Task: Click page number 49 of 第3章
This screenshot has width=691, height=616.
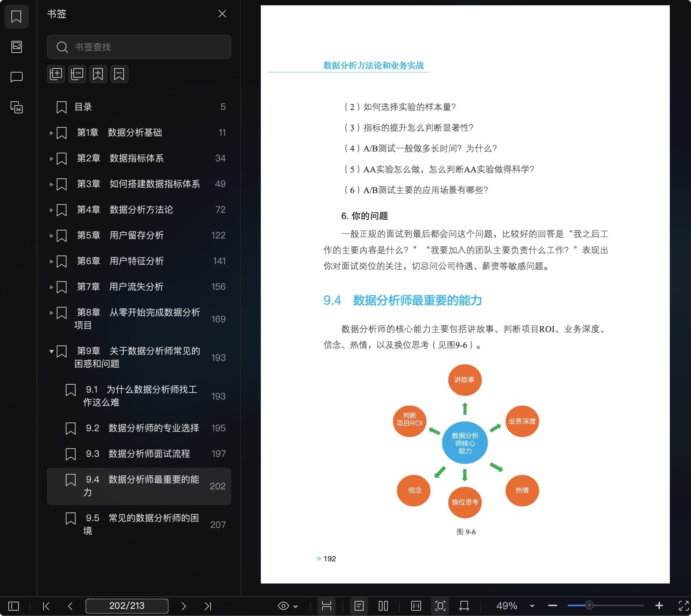Action: 220,184
